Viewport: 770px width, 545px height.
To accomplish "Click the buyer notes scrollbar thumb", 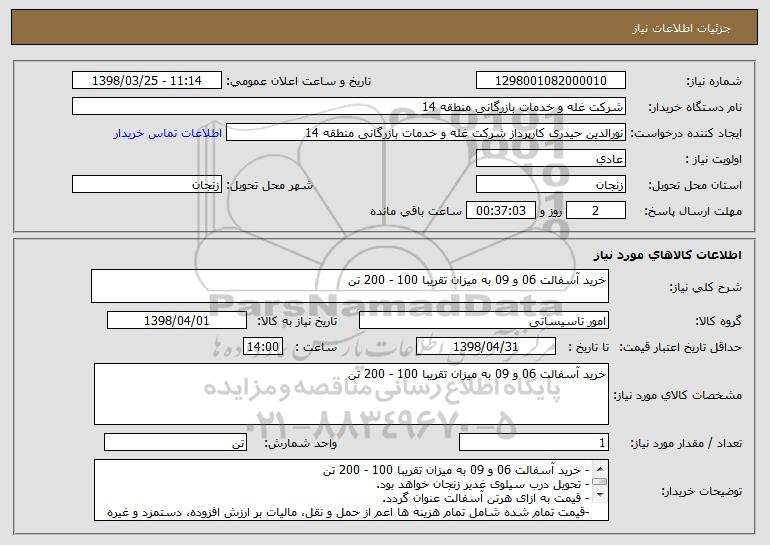I will coord(599,482).
